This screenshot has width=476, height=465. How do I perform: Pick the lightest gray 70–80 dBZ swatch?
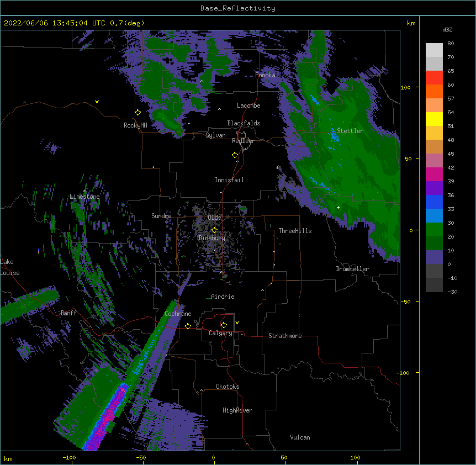pos(434,50)
